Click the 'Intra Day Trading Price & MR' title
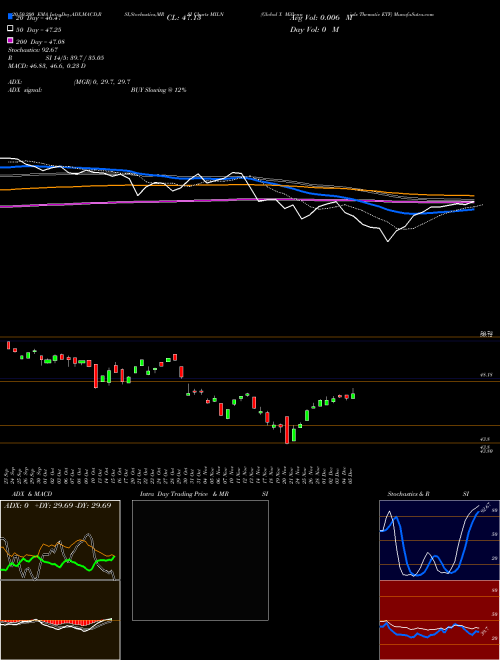Viewport: 500px width, 660px height. point(184,494)
